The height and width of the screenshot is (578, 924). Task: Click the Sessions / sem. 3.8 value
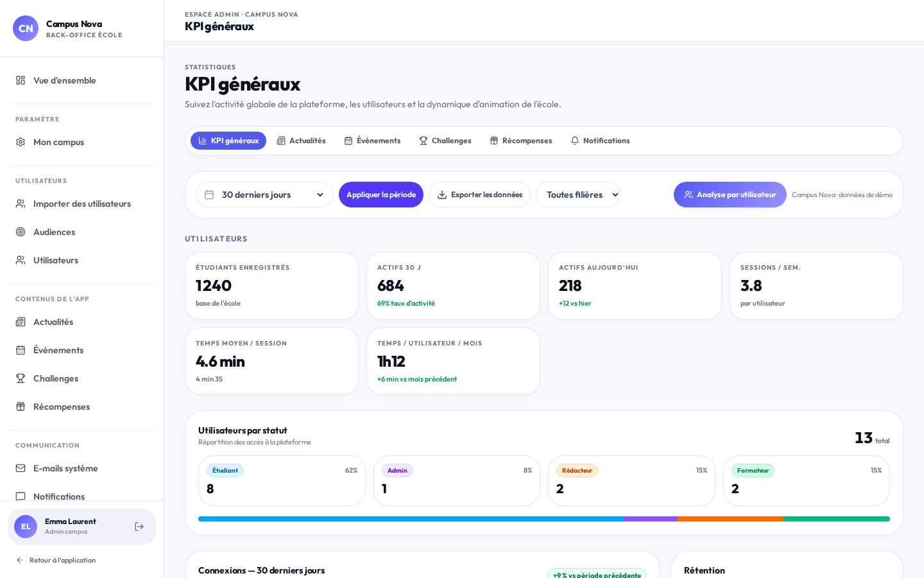751,286
